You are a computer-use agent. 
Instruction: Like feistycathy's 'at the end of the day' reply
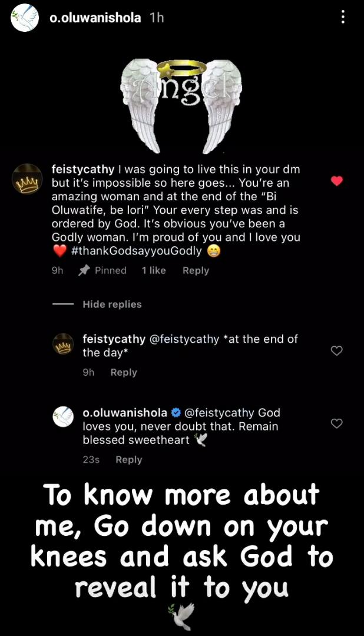(x=337, y=351)
